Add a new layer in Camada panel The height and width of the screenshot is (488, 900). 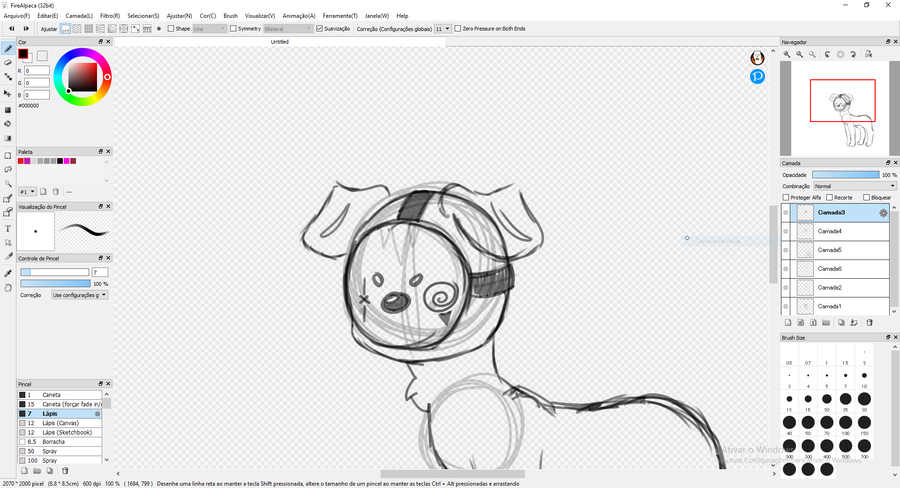click(x=788, y=323)
